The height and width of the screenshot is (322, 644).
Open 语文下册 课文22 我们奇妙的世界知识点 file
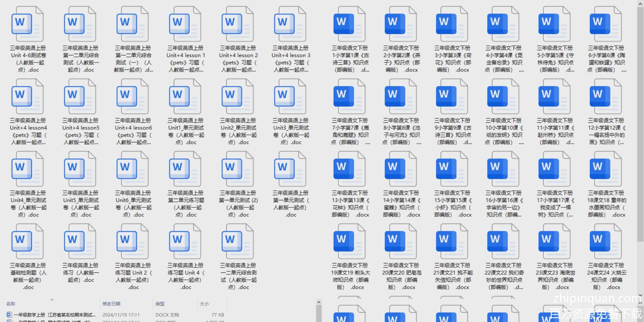coord(503,241)
